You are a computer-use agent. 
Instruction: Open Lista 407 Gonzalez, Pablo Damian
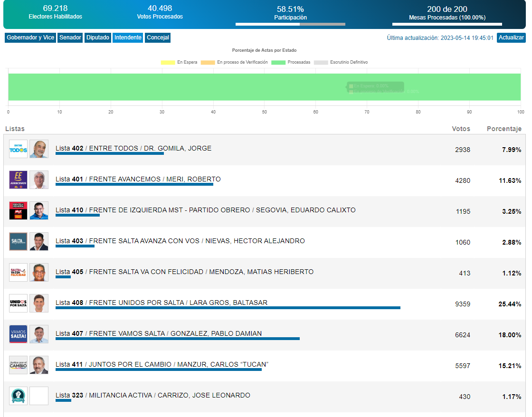coord(159,333)
